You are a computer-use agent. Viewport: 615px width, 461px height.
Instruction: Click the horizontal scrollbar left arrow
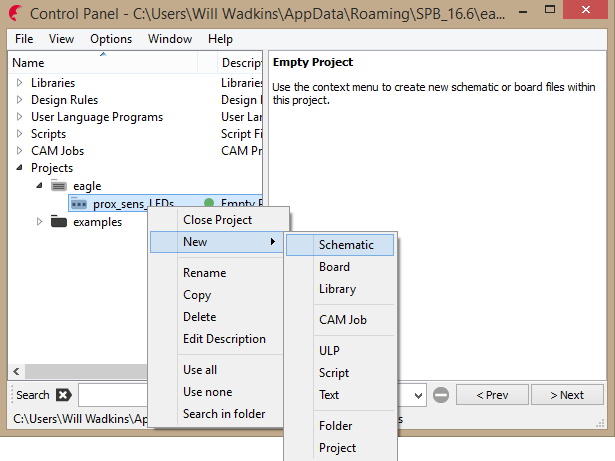pos(16,371)
